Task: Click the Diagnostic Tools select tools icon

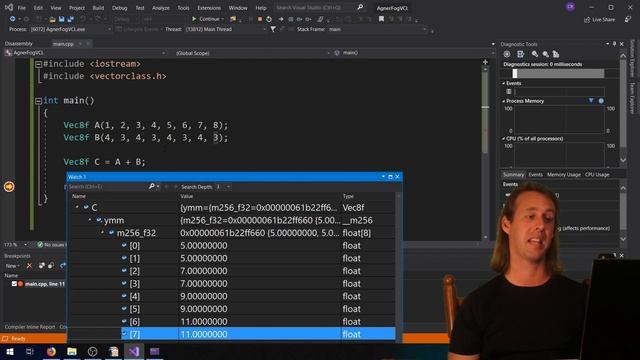Action: (x=520, y=54)
